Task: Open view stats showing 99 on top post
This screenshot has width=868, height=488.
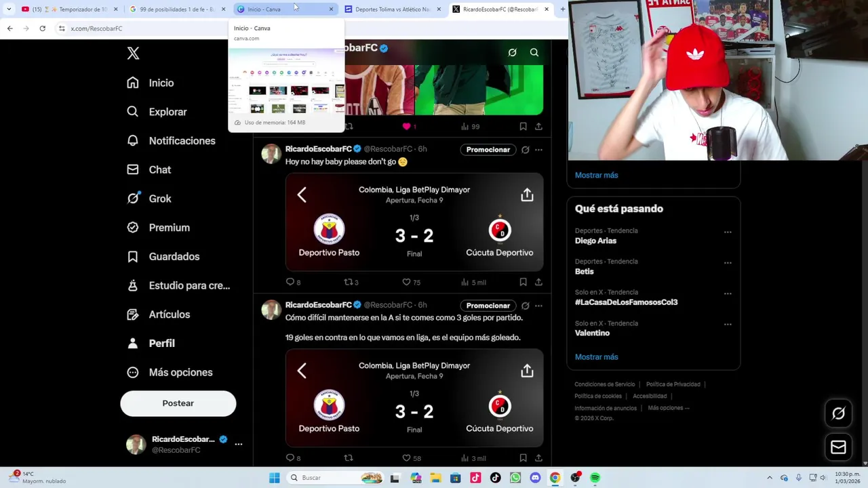Action: coord(470,127)
